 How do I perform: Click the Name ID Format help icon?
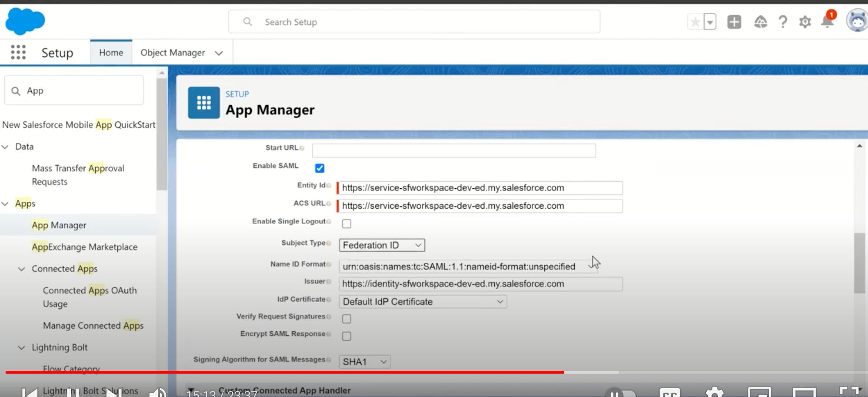[x=328, y=265]
